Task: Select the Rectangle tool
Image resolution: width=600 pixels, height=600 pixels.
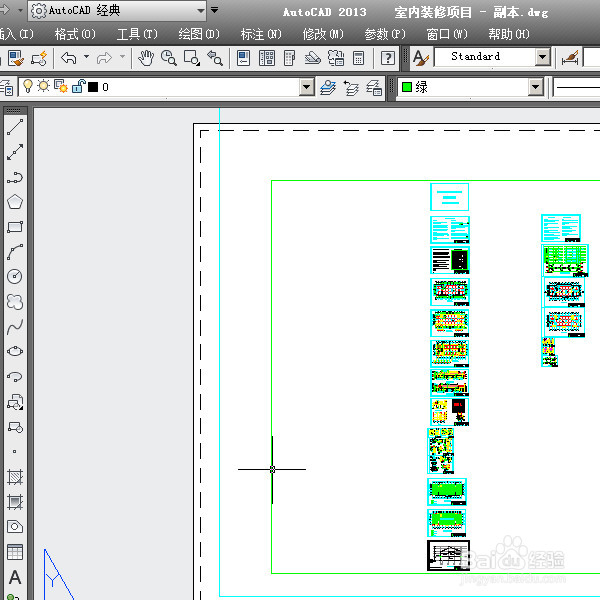Action: [15, 227]
